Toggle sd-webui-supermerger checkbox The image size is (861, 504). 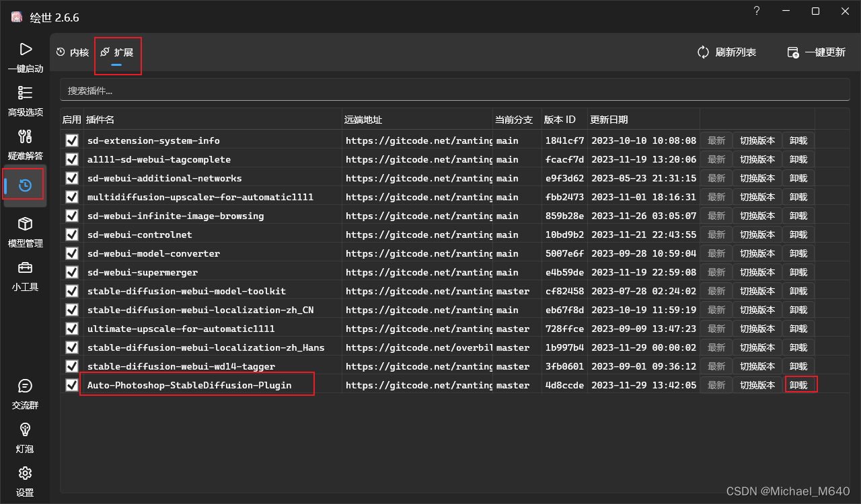click(72, 272)
